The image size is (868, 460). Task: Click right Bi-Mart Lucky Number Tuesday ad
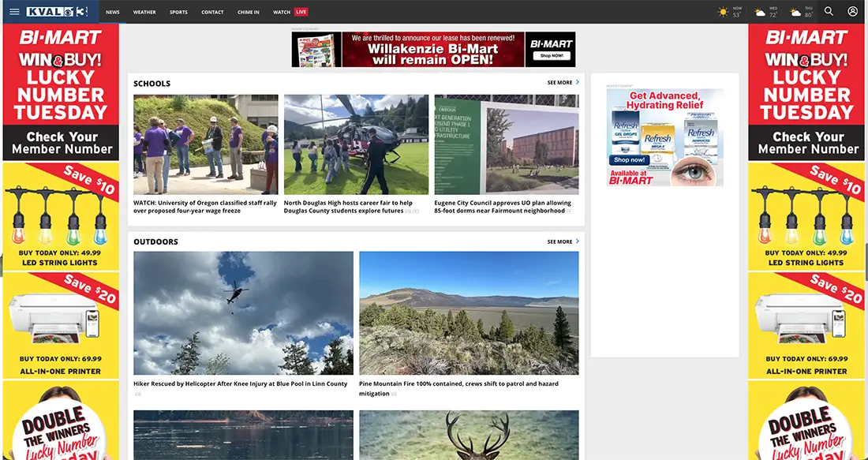(806, 92)
